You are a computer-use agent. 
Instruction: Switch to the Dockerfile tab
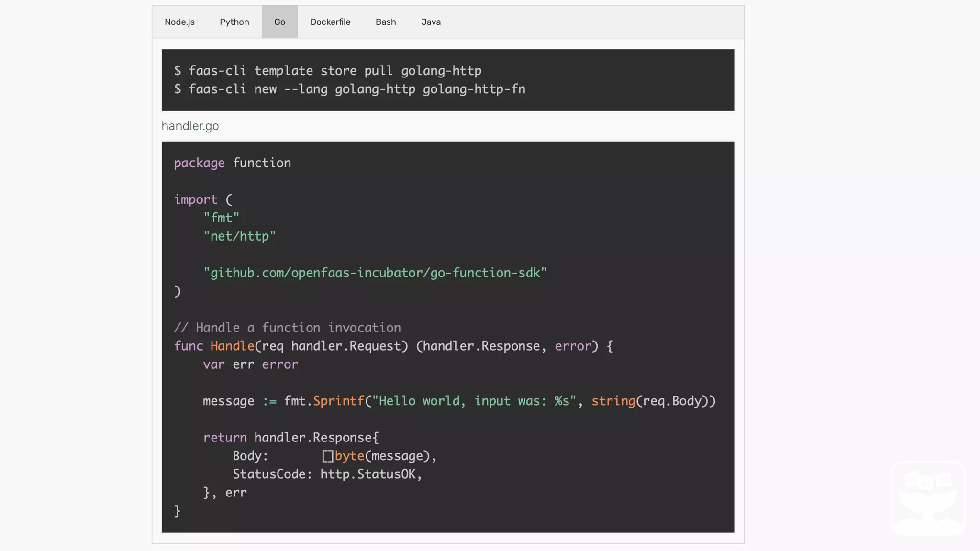tap(330, 22)
